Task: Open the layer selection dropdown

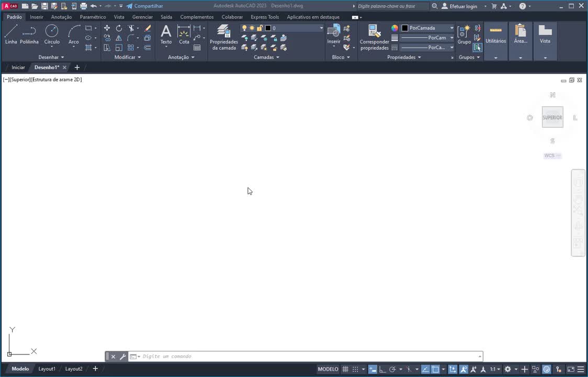Action: pyautogui.click(x=321, y=28)
